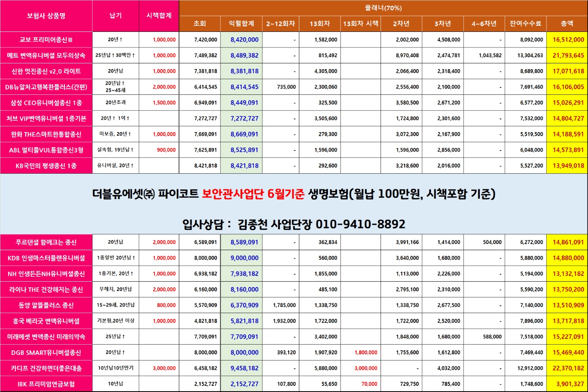Click 익월합계 value 9,458,182

(244, 368)
